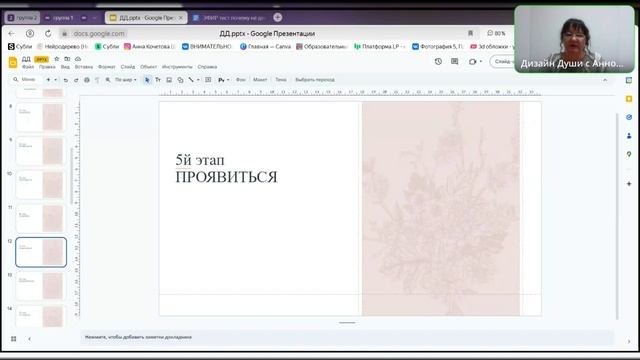Image resolution: width=640 pixels, height=360 pixels.
Task: Go back in browser
Action: (11, 33)
